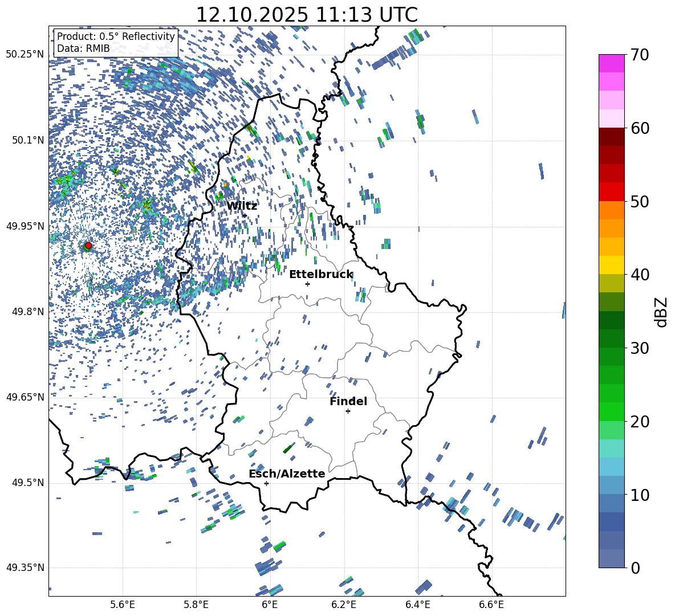This screenshot has height=616, width=675.
Task: Click the 50.25°N latitude label
Action: (25, 55)
